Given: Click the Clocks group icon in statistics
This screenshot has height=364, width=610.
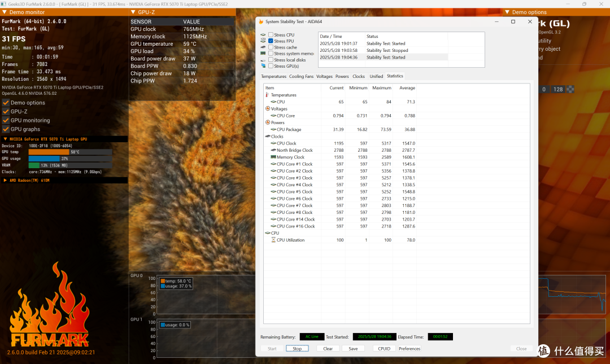Looking at the screenshot, I should (268, 137).
